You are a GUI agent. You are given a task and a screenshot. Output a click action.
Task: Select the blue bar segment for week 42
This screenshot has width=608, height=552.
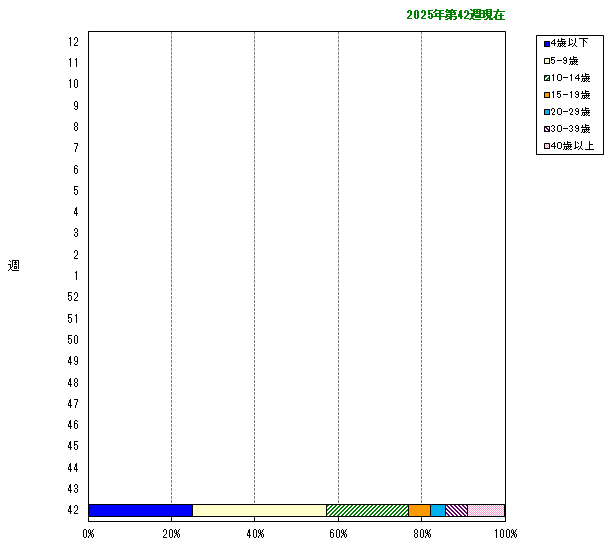click(x=140, y=510)
